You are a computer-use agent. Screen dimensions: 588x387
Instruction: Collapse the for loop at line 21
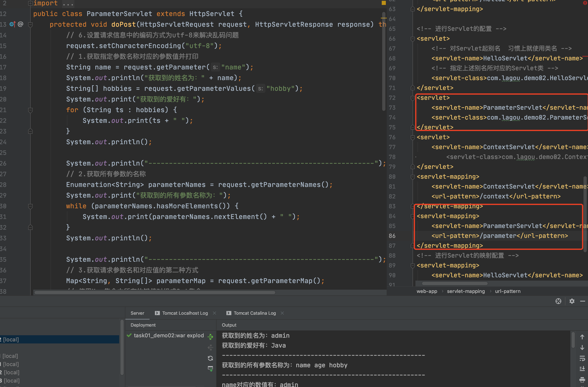(30, 110)
